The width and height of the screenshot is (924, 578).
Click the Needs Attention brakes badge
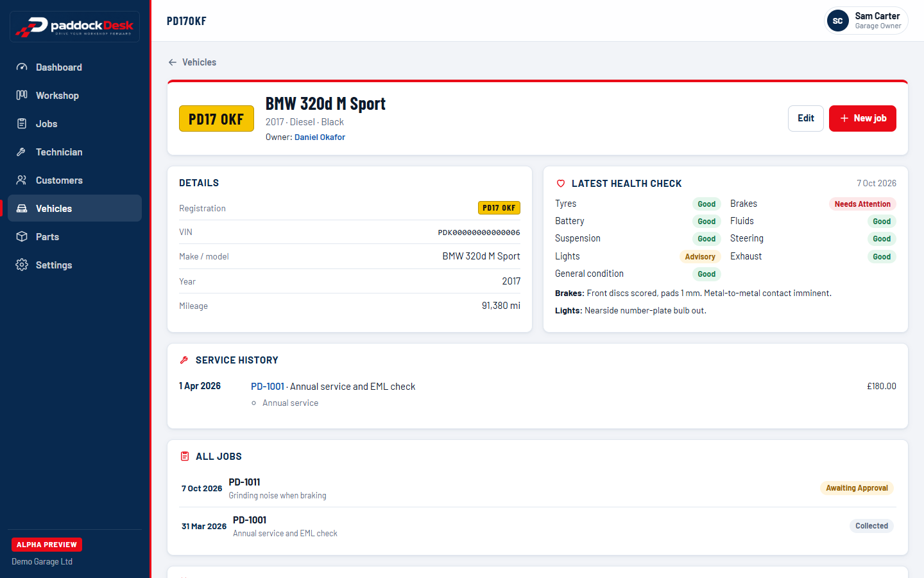[862, 204]
